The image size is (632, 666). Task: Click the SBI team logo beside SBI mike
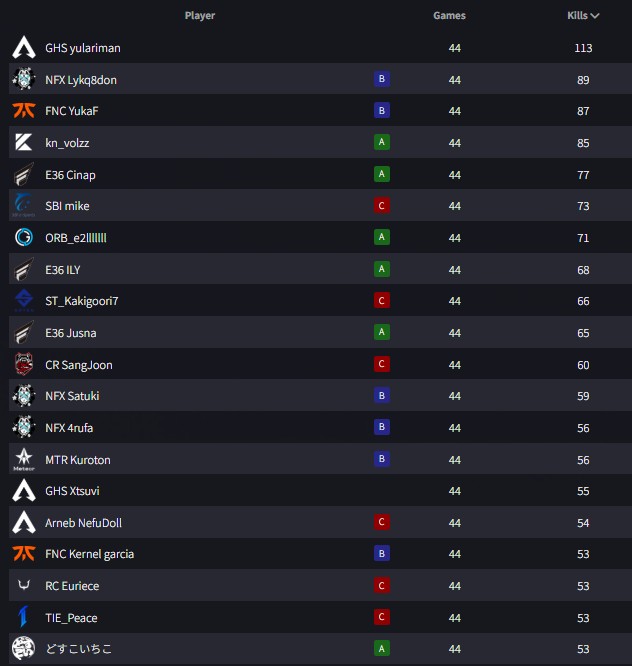[x=23, y=206]
